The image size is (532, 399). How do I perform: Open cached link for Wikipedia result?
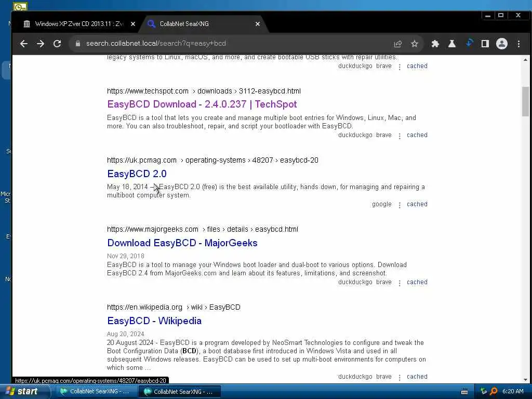(417, 377)
